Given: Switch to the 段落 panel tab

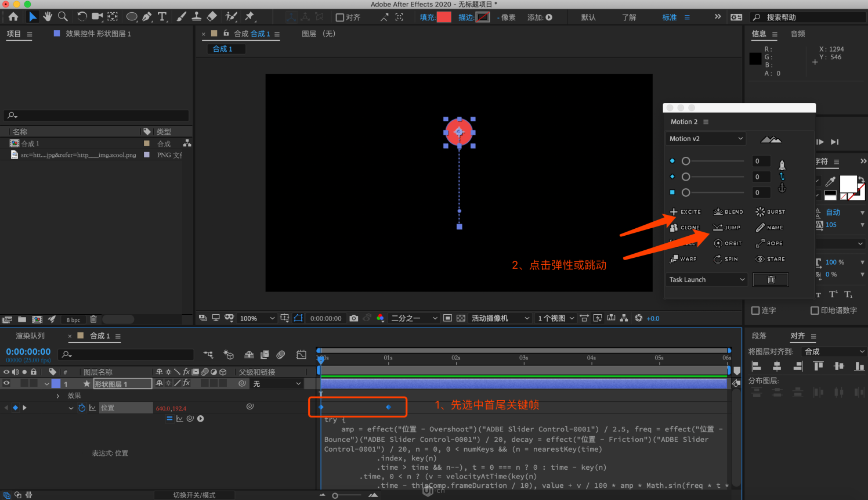Looking at the screenshot, I should click(759, 336).
